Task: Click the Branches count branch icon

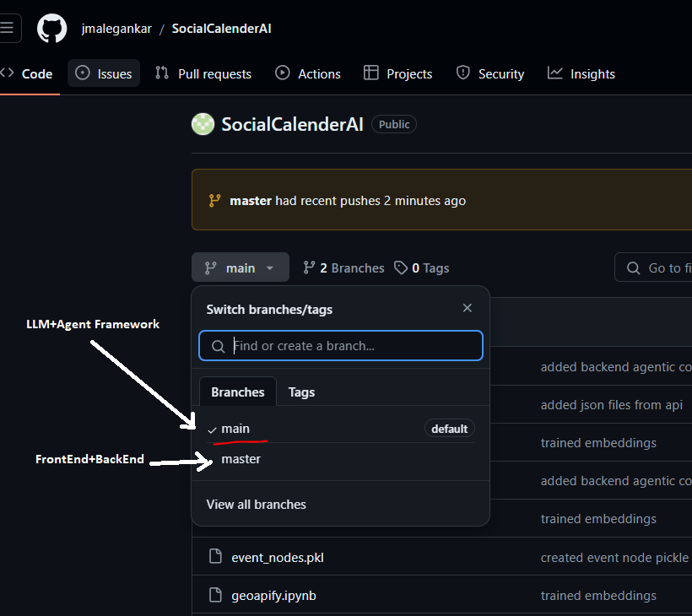Action: click(x=309, y=267)
